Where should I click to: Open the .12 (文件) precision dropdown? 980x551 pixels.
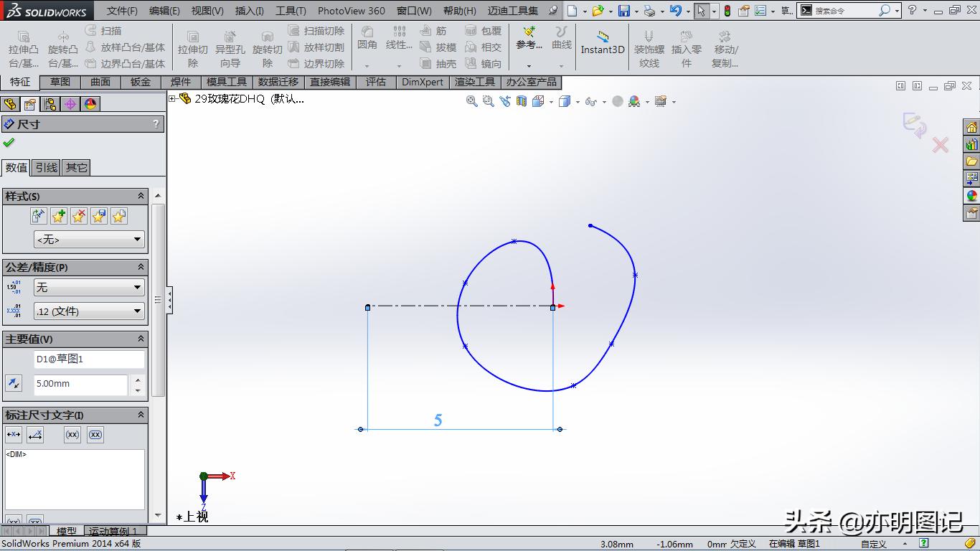tap(88, 311)
